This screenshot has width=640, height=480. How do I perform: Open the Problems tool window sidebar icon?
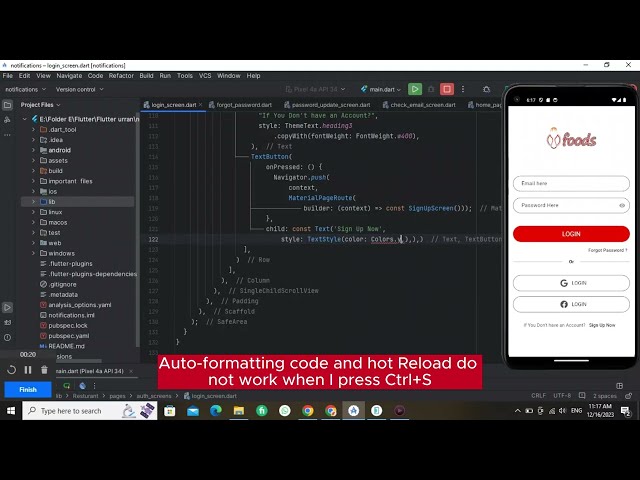(x=7, y=338)
